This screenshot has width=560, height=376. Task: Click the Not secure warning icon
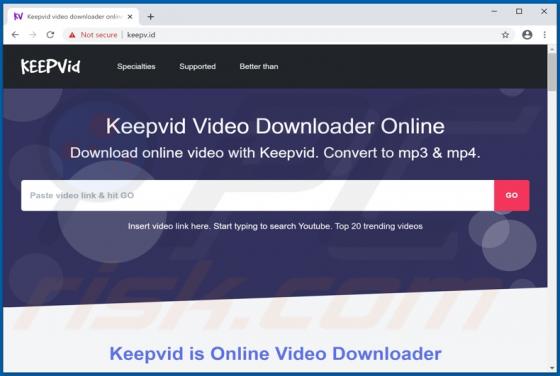pyautogui.click(x=72, y=35)
